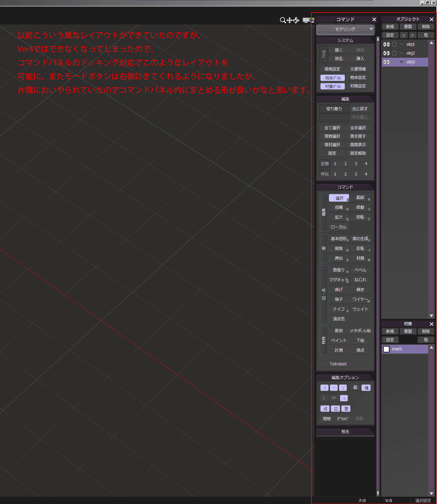Toggle the S screen coordinate option
The width and height of the screenshot is (437, 504).
point(344,398)
